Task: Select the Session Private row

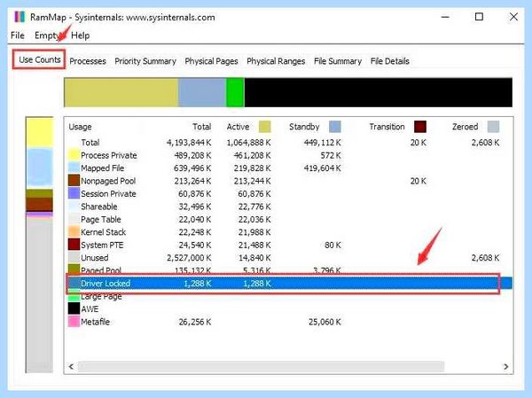Action: pos(288,194)
